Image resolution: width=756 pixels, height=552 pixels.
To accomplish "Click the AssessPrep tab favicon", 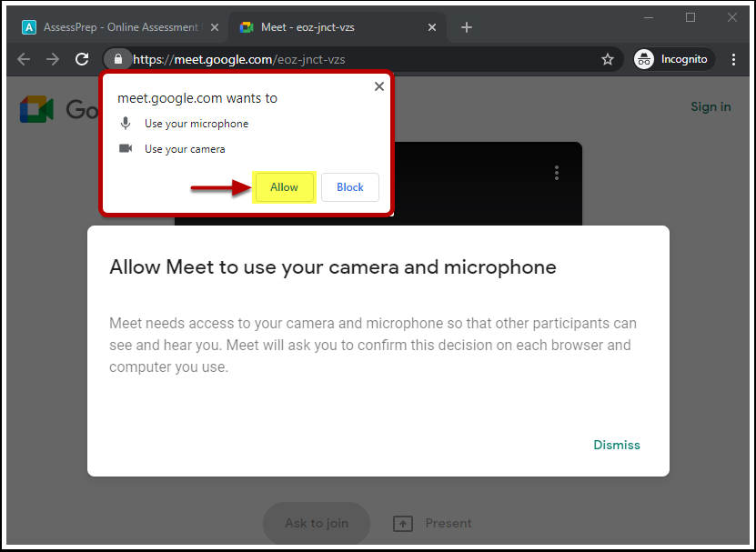I will [x=29, y=27].
